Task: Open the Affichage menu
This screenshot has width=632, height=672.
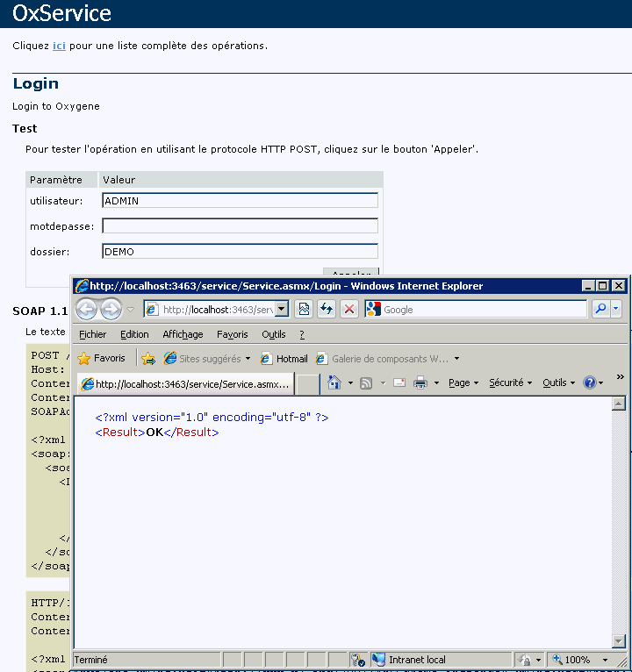Action: click(183, 334)
